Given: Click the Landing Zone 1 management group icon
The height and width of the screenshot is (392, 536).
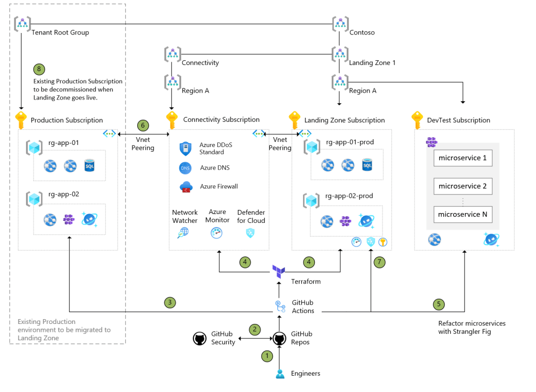Looking at the screenshot, I should click(x=341, y=53).
